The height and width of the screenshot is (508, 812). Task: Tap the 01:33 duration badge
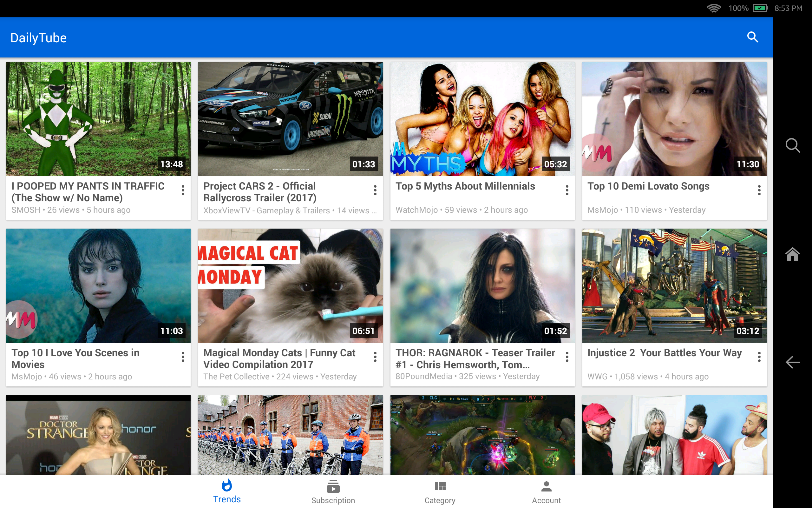[363, 164]
